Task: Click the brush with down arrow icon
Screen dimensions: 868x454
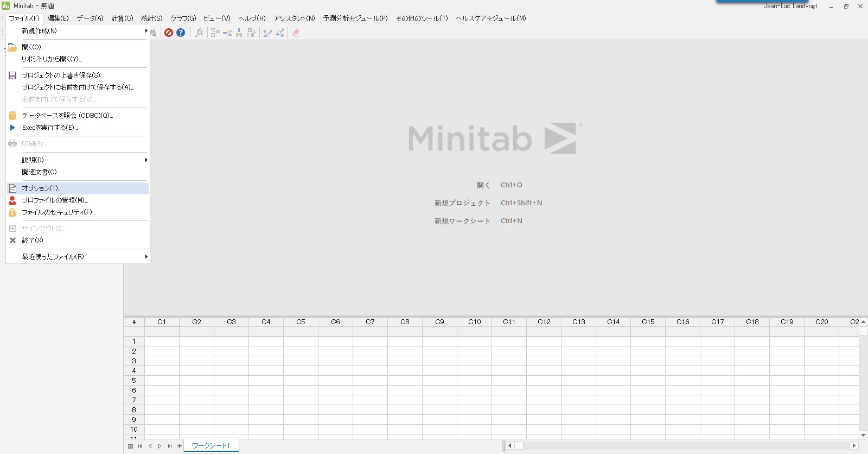Action: (279, 33)
